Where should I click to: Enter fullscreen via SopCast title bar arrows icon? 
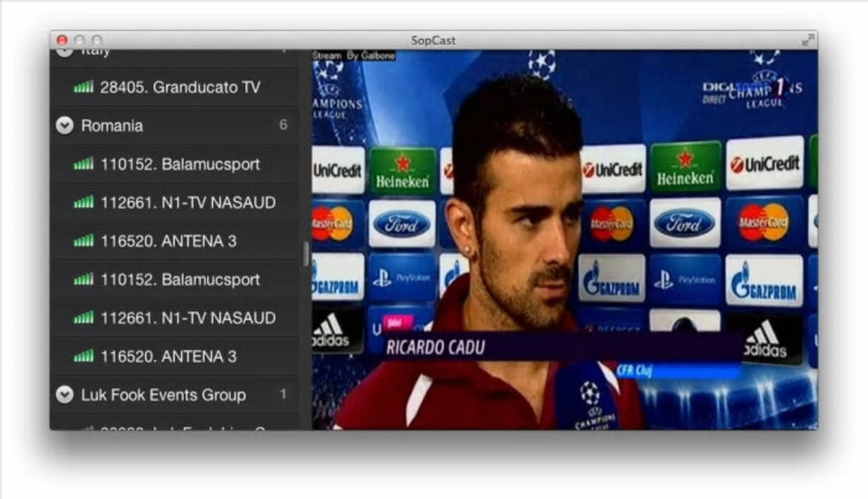808,40
